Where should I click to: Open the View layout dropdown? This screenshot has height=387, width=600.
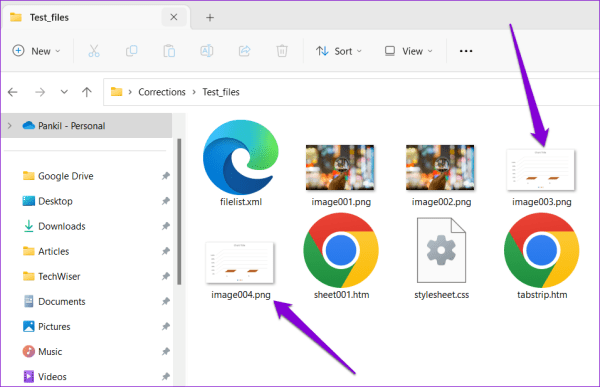(408, 51)
